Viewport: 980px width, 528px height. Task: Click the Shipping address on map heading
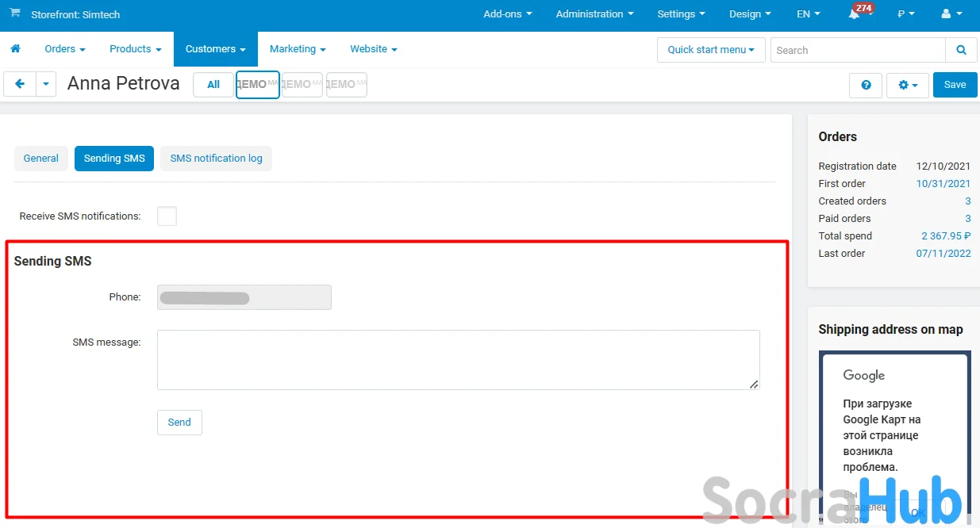coord(890,330)
